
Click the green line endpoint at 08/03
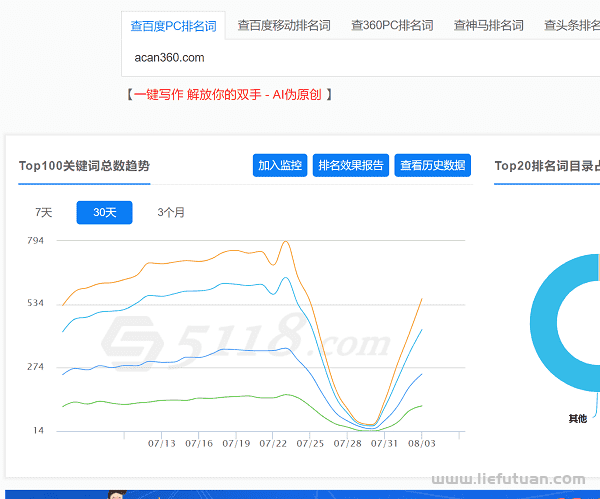pos(422,406)
